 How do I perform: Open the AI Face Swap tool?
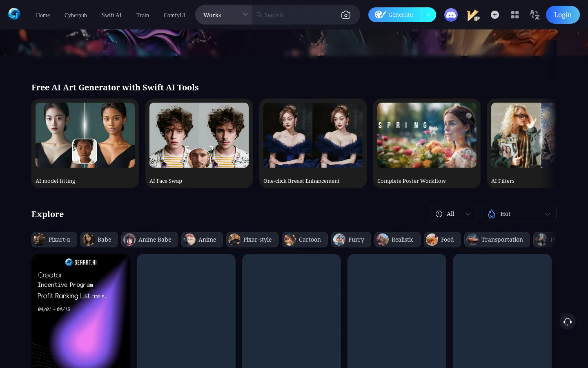(x=199, y=143)
